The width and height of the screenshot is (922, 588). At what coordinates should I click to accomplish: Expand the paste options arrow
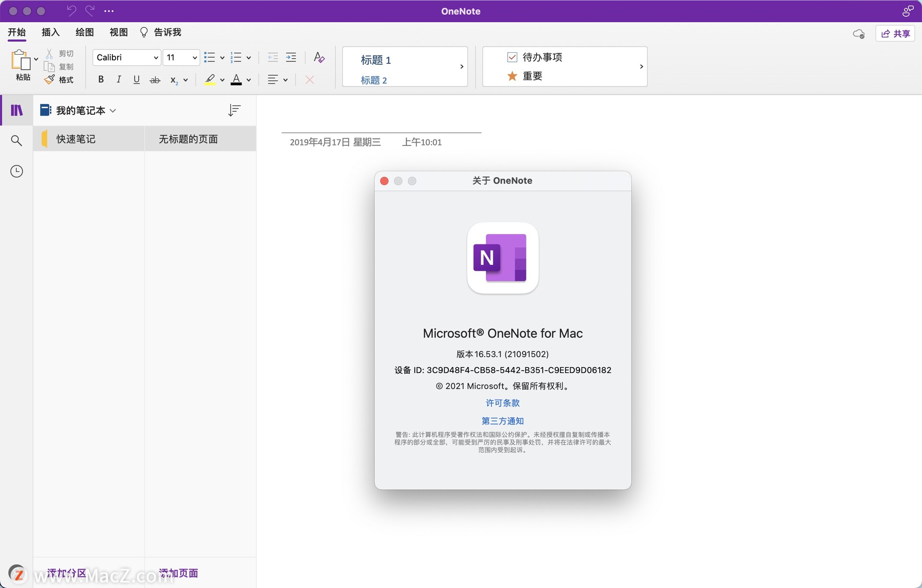coord(36,60)
